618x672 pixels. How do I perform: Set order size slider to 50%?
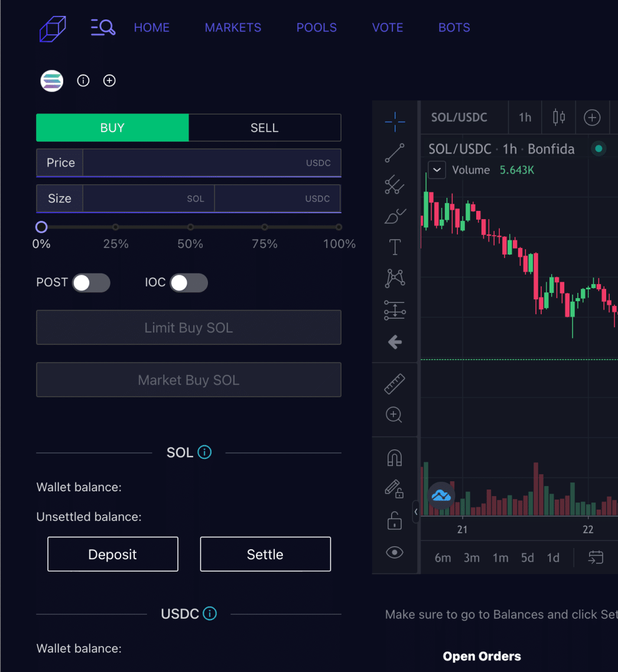click(x=190, y=227)
